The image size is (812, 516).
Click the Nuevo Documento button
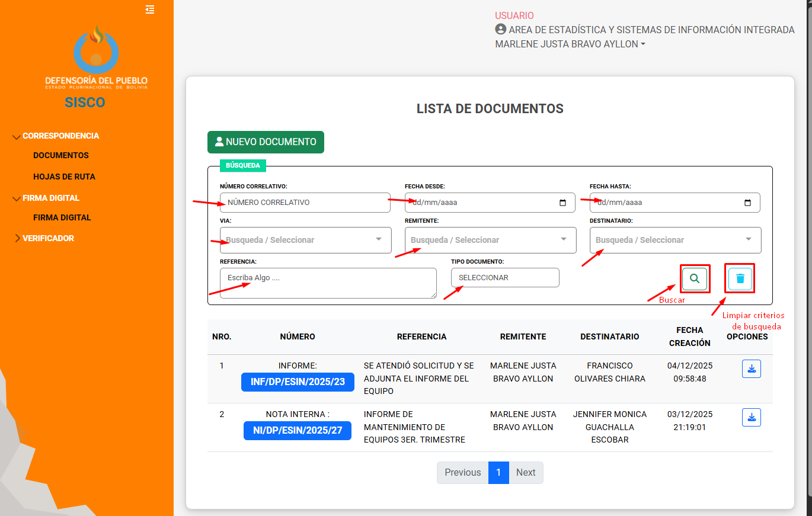click(x=266, y=142)
